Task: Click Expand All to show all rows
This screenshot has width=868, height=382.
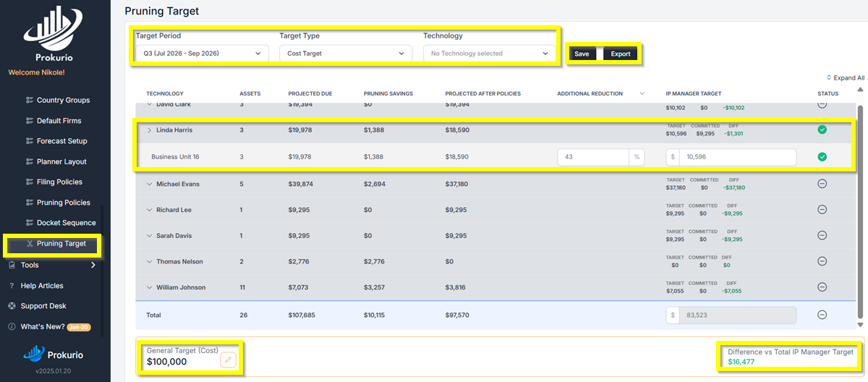Action: click(845, 78)
